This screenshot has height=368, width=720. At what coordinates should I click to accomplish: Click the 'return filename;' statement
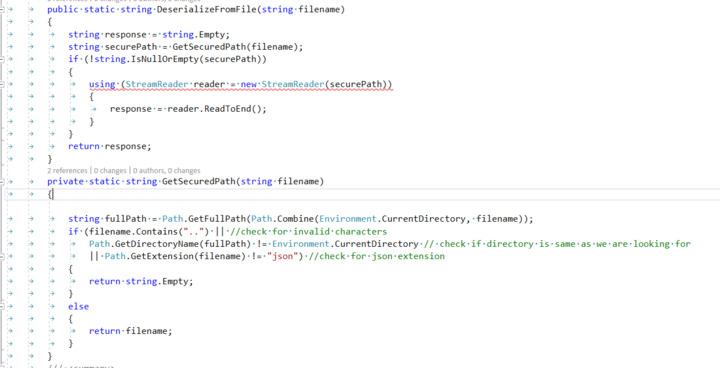pyautogui.click(x=131, y=331)
